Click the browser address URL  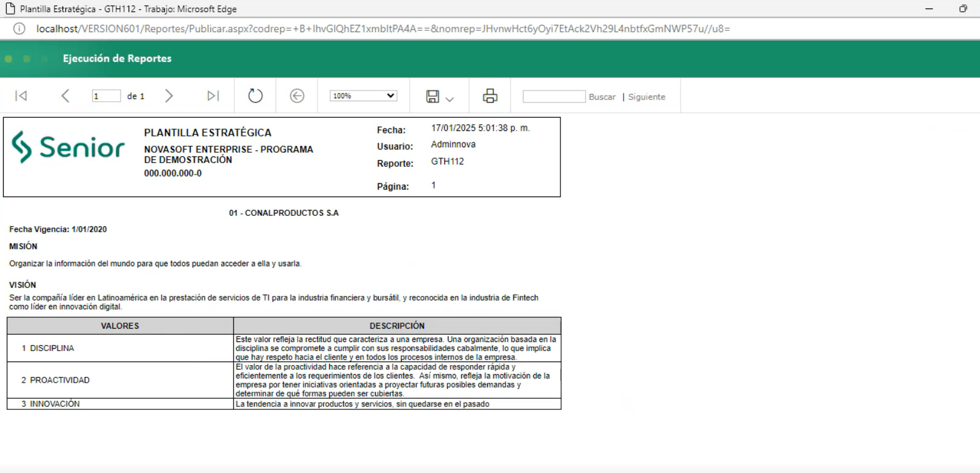(383, 29)
